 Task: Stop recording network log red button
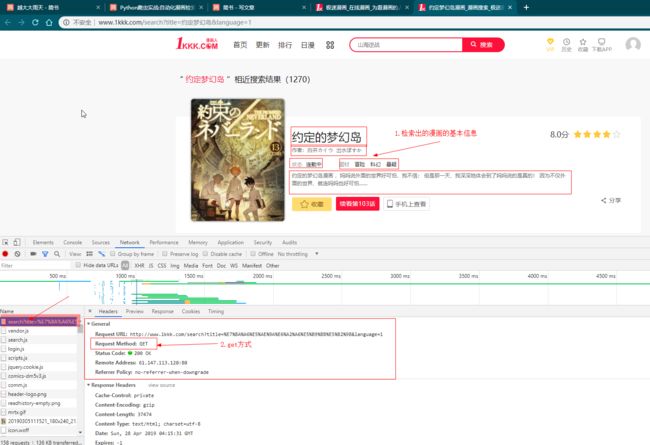[5, 254]
